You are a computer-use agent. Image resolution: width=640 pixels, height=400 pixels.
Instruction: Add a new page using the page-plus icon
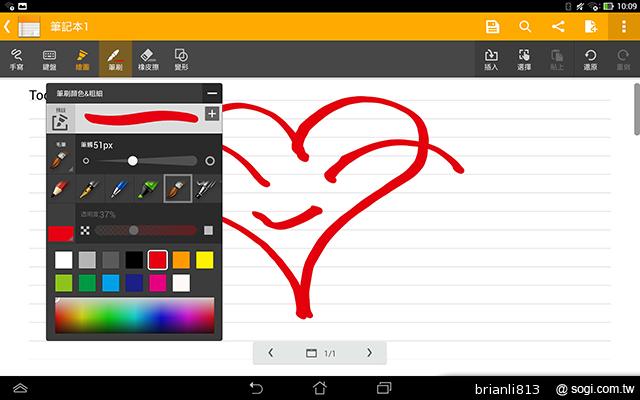[x=591, y=26]
